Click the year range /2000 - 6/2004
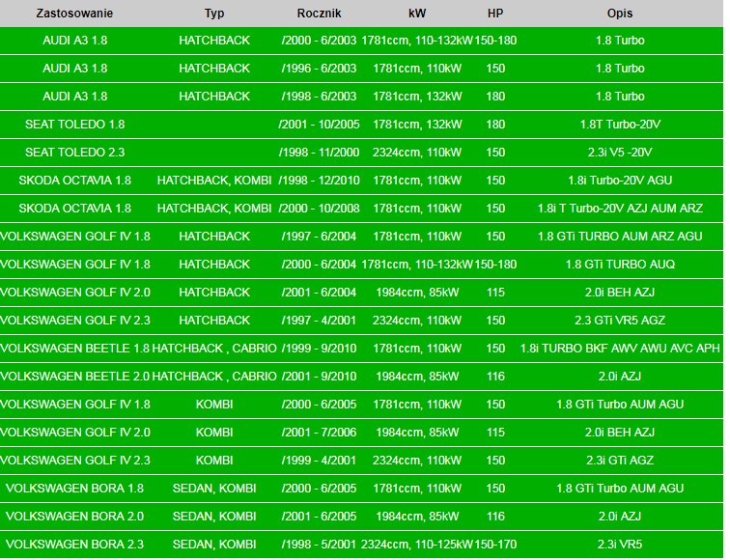Image resolution: width=730 pixels, height=560 pixels. click(x=319, y=265)
